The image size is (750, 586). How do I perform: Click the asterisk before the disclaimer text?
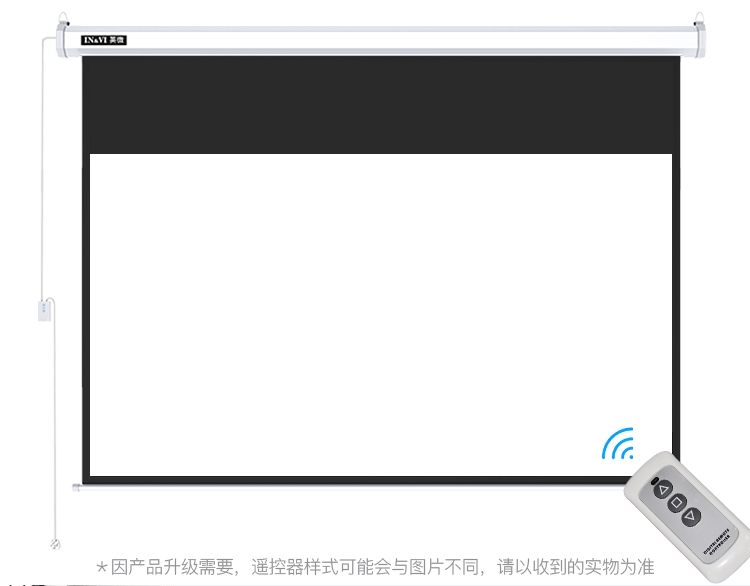(102, 567)
